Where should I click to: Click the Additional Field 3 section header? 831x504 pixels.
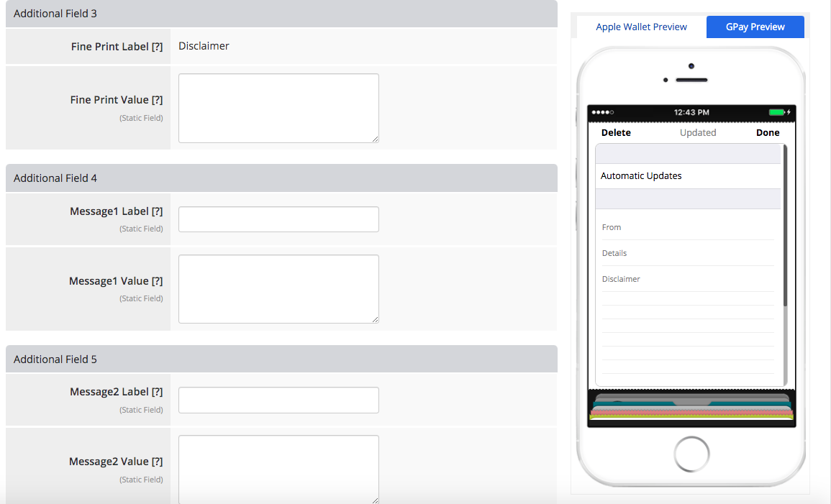tap(281, 14)
